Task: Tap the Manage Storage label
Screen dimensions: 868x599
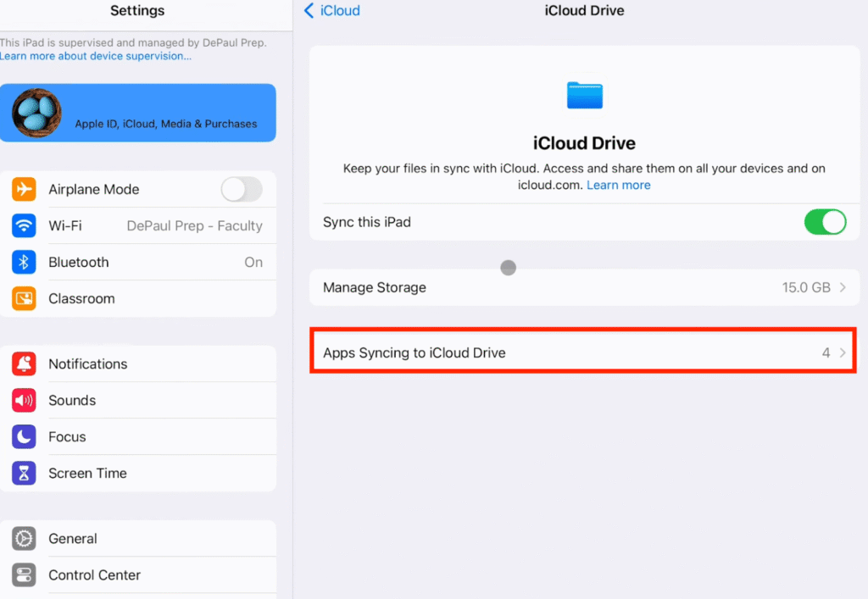Action: pyautogui.click(x=374, y=287)
